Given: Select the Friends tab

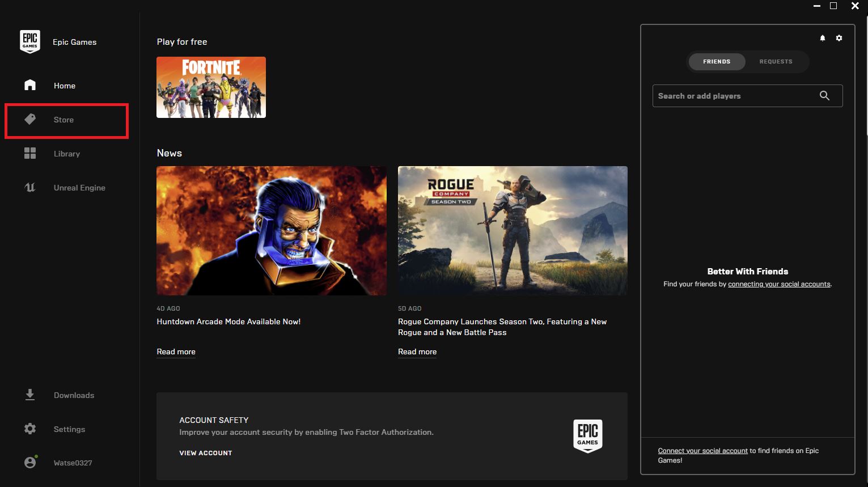Looking at the screenshot, I should click(x=717, y=61).
